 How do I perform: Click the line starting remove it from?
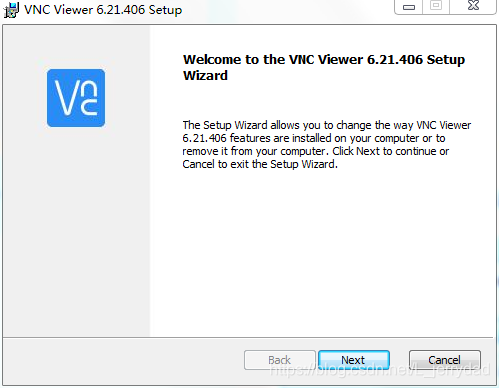316,151
